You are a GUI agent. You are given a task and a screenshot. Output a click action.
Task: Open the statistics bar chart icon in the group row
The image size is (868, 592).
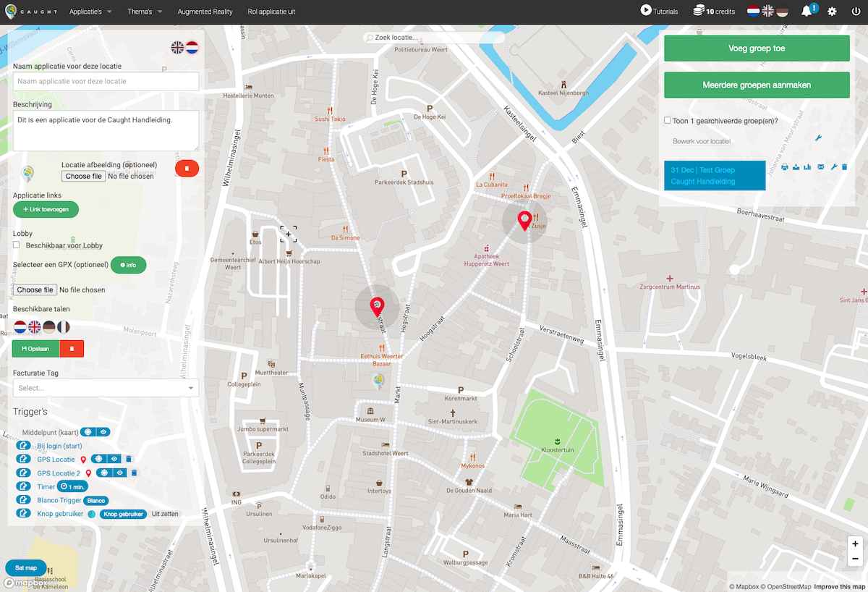807,166
